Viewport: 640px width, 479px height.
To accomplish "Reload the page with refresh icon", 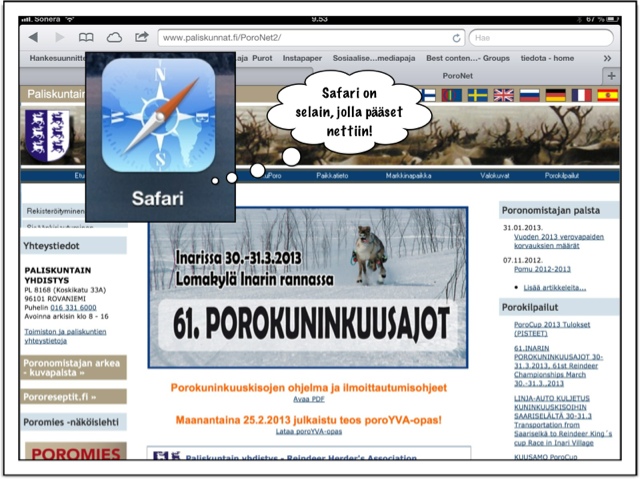I will 456,38.
